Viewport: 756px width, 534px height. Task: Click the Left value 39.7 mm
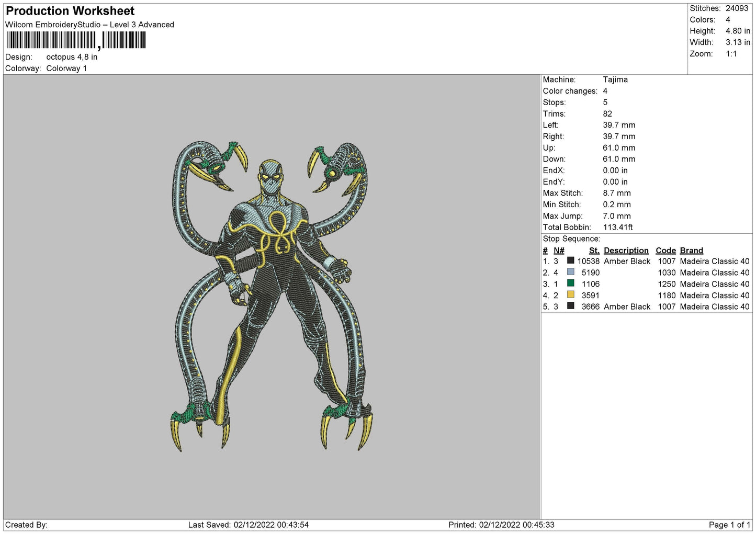pyautogui.click(x=619, y=125)
